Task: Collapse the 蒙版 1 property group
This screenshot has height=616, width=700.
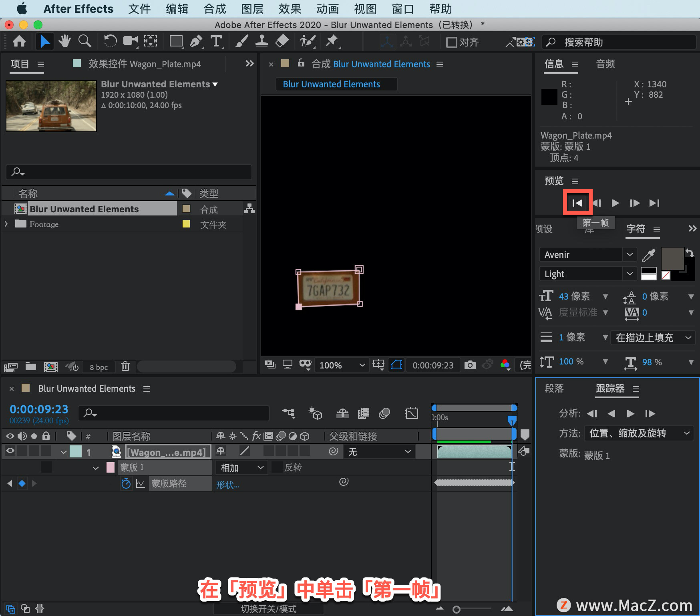Action: point(95,467)
